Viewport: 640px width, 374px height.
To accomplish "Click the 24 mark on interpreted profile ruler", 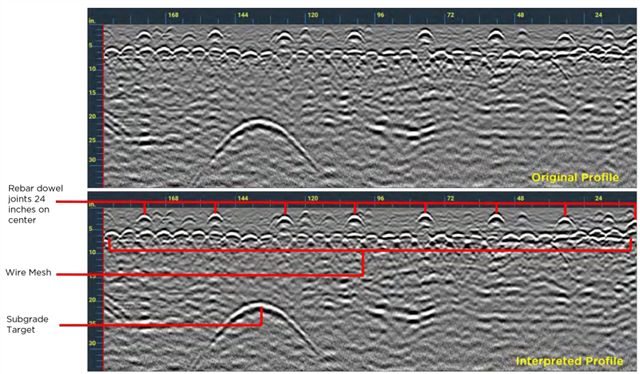I will point(598,198).
